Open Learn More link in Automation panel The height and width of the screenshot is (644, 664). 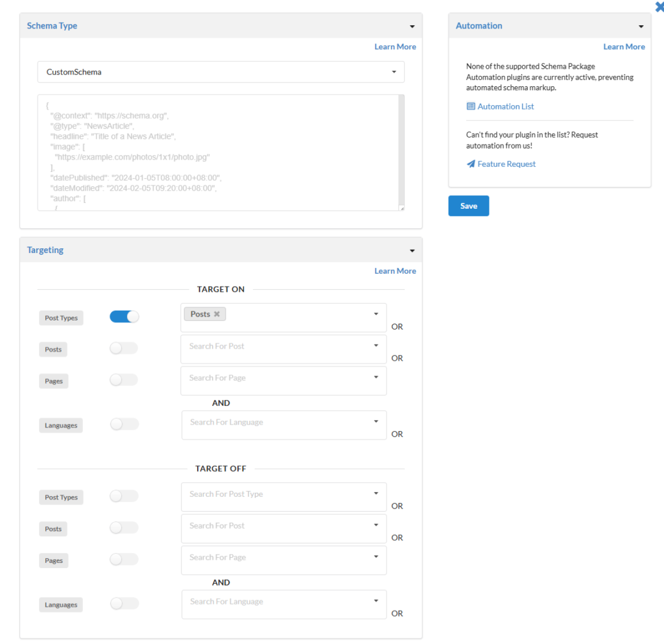click(624, 47)
